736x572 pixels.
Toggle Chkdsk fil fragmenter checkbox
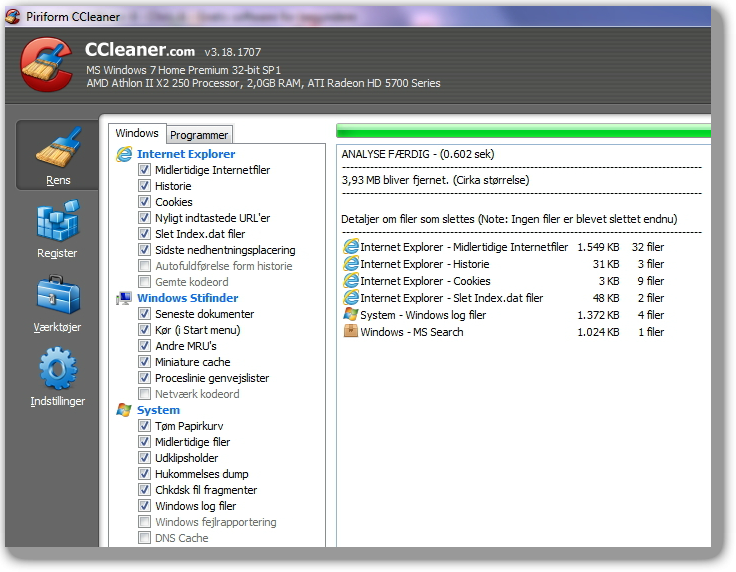pos(144,489)
